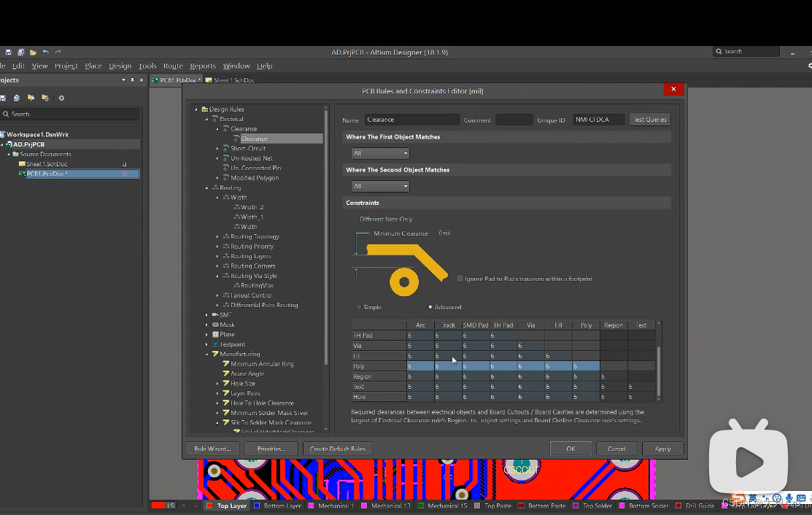Pin the Projects panel
Viewport: 812px width, 515px height.
(x=133, y=80)
